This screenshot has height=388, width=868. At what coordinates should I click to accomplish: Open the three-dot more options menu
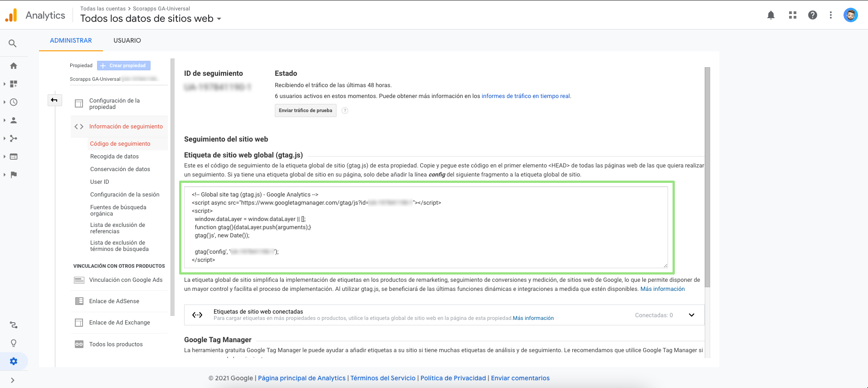pos(831,15)
